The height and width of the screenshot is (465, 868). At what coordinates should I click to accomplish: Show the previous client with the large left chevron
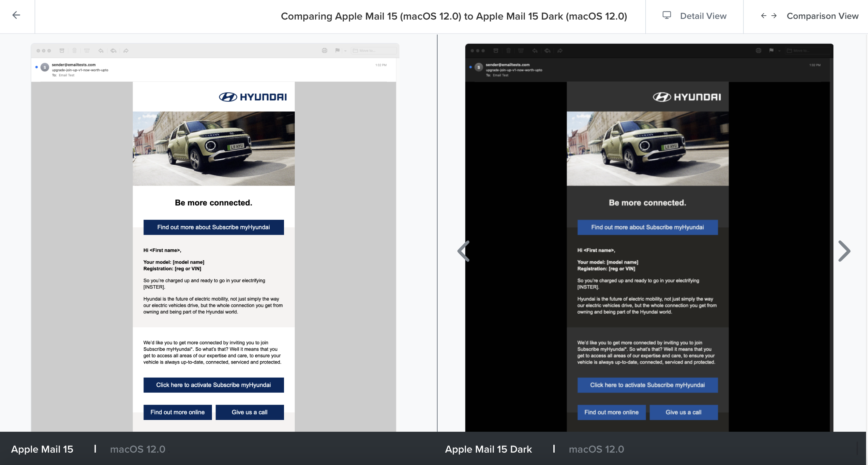464,251
